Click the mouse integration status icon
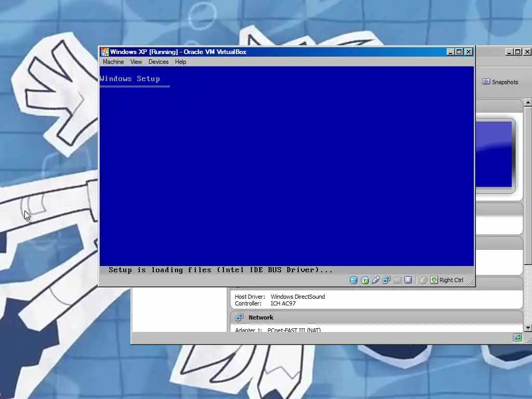This screenshot has width=532, height=399. tap(423, 280)
